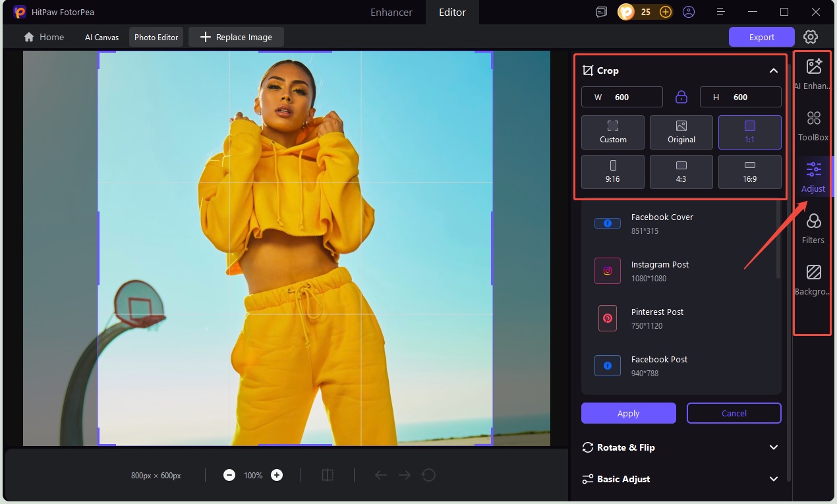This screenshot has height=504, width=837.
Task: Click the user account icon
Action: [689, 12]
